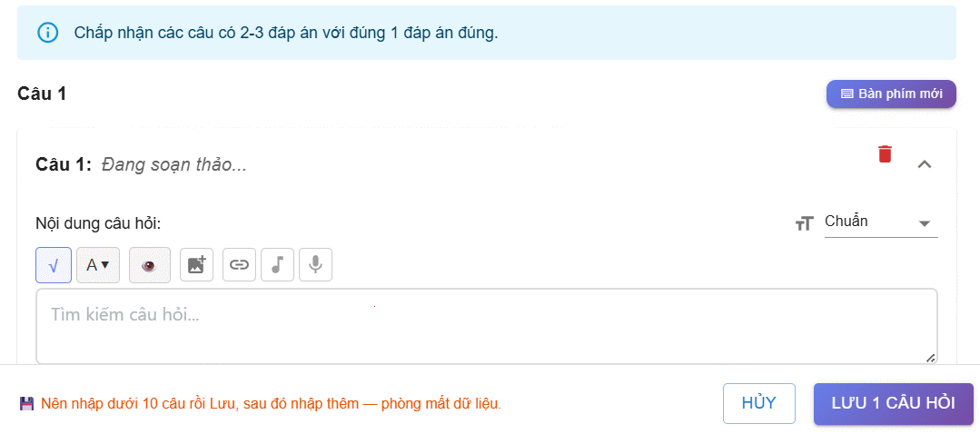Image resolution: width=980 pixels, height=434 pixels.
Task: Collapse the Câu 1 panel chevron
Action: pyautogui.click(x=925, y=164)
